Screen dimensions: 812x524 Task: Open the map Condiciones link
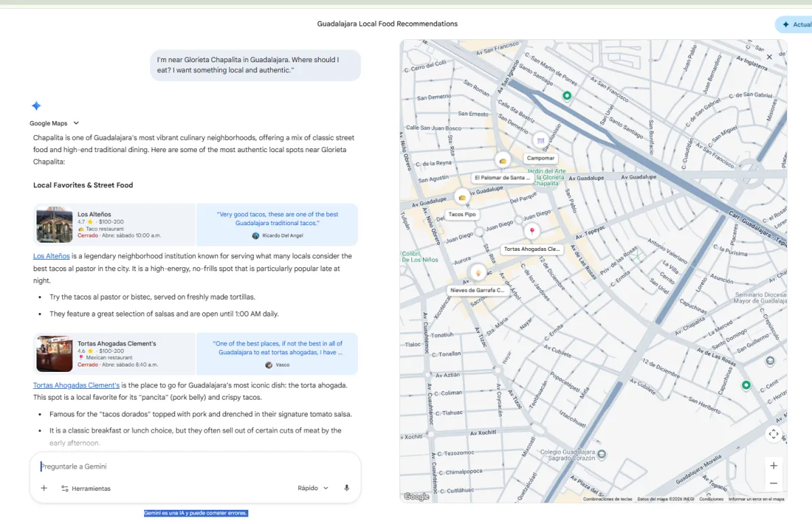(711, 499)
